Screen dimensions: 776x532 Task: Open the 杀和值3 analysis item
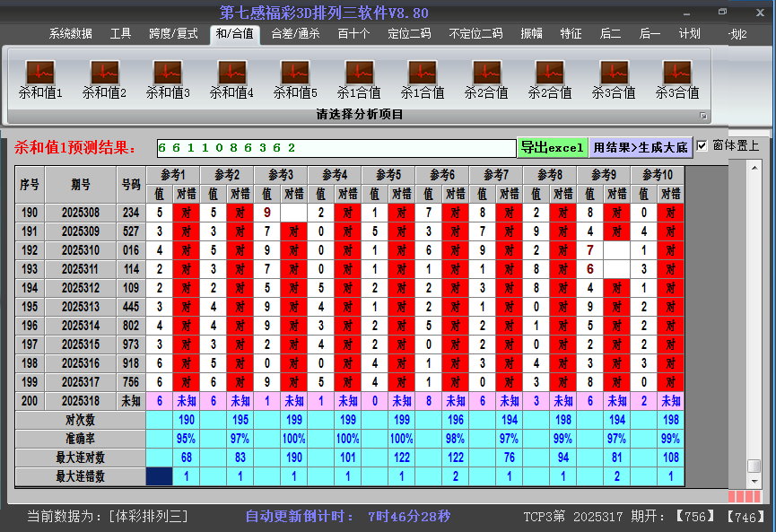tap(168, 73)
